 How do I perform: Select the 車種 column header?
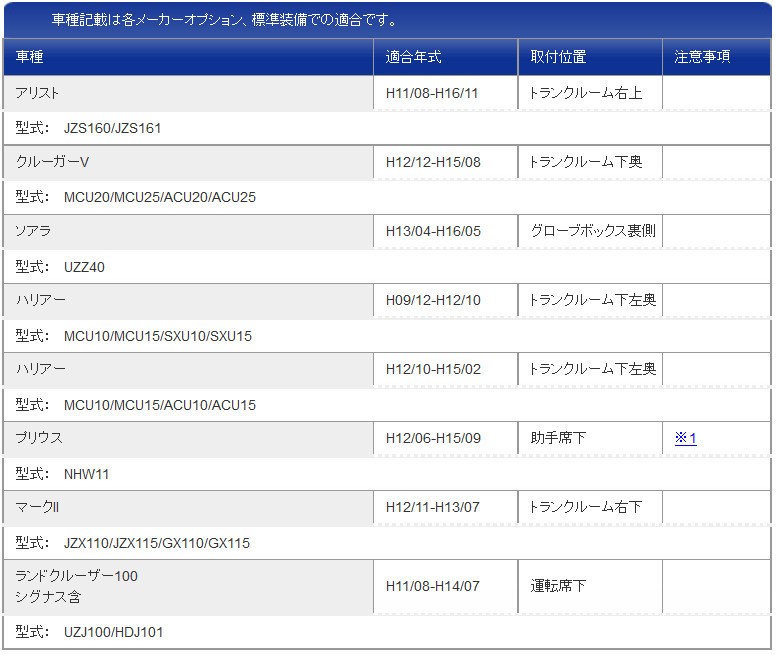(x=188, y=57)
